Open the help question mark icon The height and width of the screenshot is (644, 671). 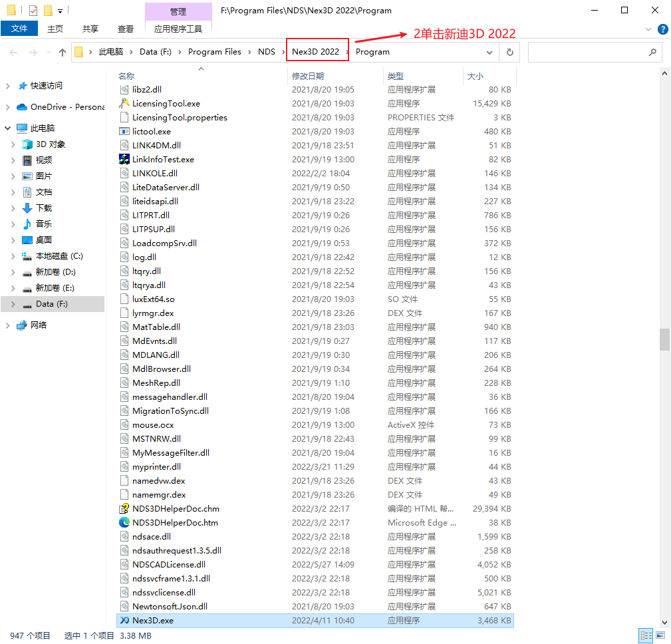tap(662, 29)
